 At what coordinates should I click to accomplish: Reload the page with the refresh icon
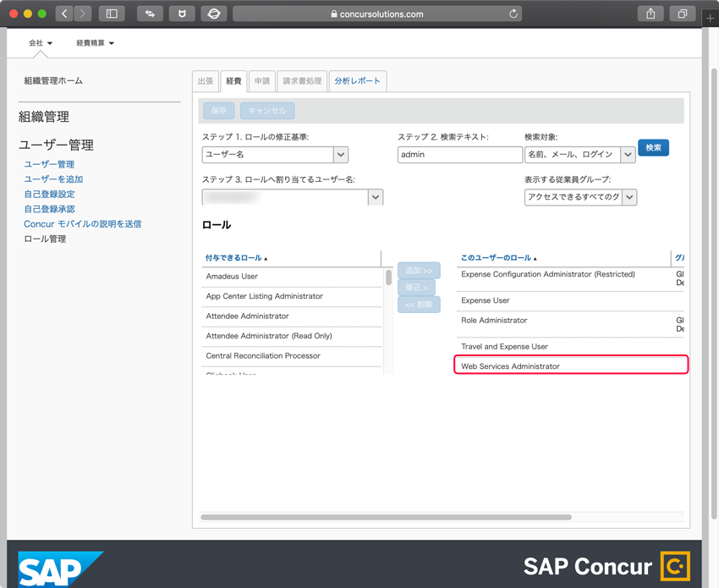(513, 14)
